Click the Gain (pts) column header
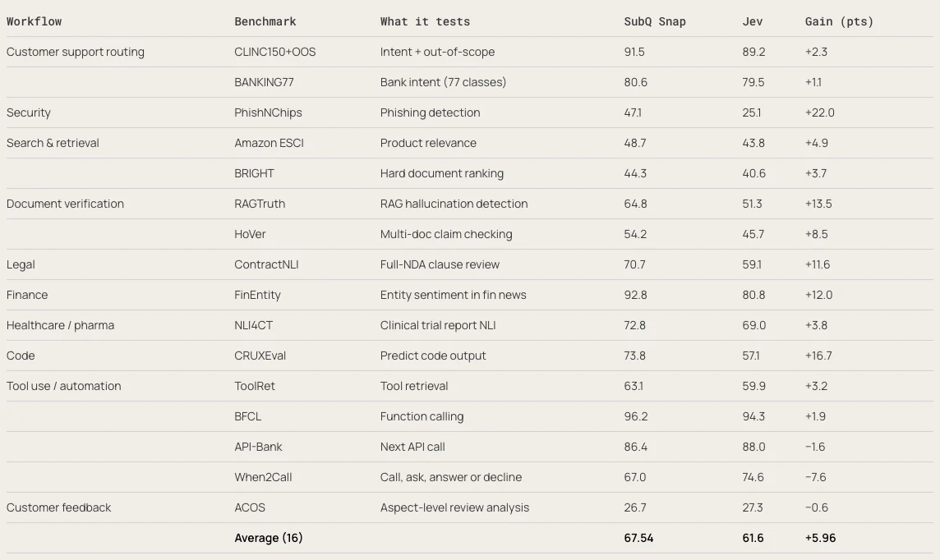The width and height of the screenshot is (940, 560). click(839, 21)
